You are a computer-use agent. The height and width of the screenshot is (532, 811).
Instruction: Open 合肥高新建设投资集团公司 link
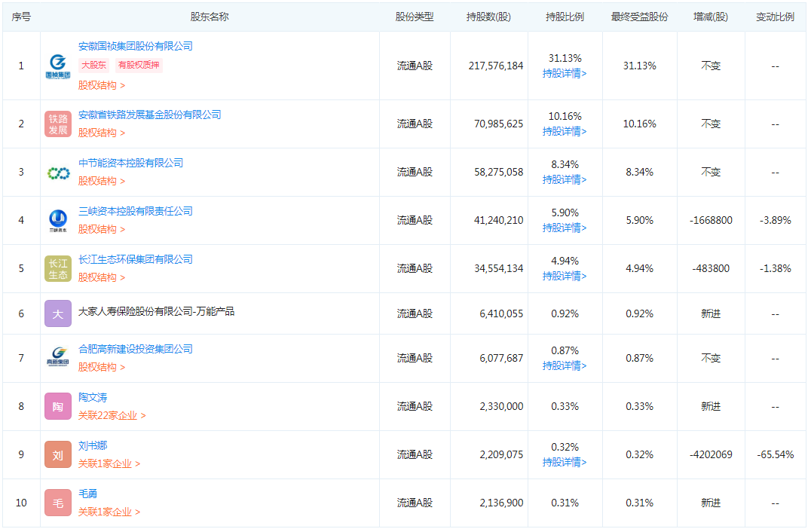click(x=135, y=349)
